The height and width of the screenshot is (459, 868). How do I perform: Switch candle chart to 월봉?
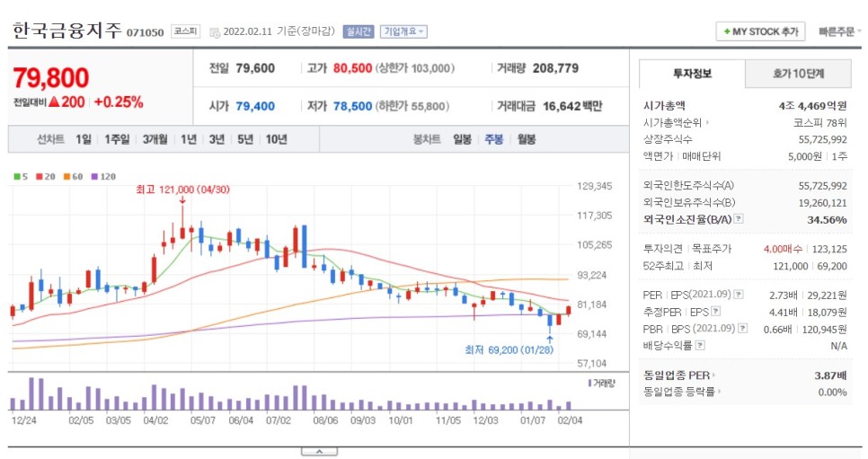(x=527, y=139)
